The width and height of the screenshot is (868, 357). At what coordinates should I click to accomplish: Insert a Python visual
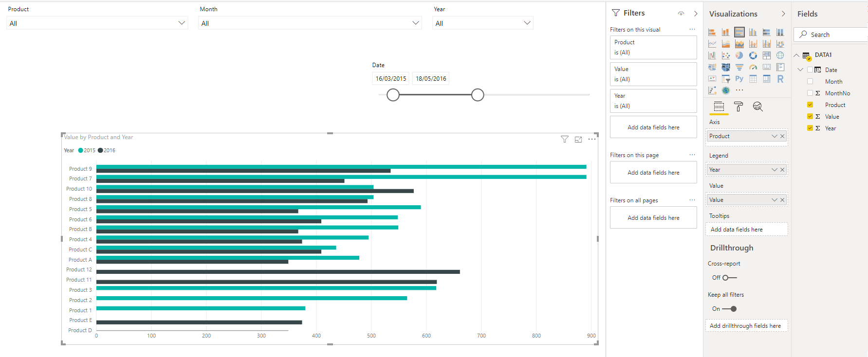[x=739, y=79]
